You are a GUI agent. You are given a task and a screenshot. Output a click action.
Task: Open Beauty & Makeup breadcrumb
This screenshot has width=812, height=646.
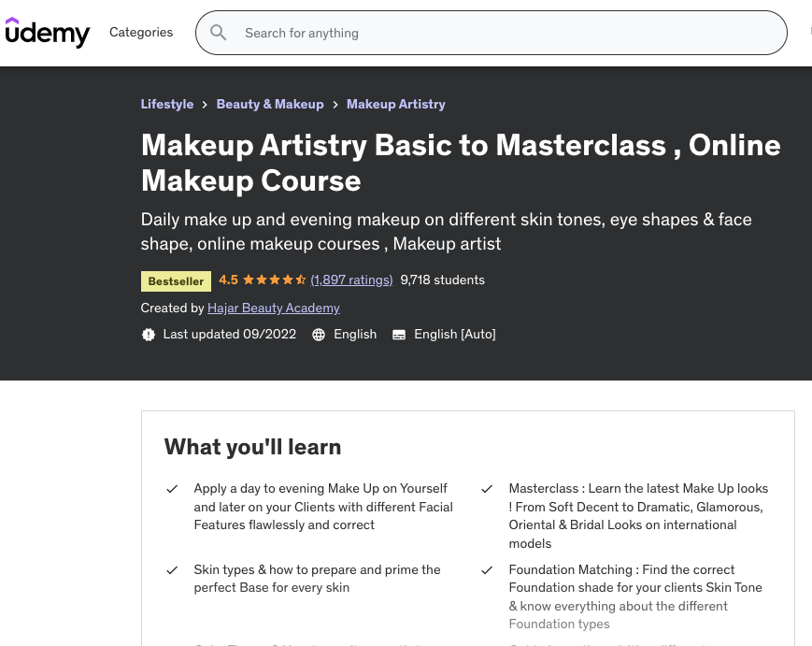click(x=270, y=105)
